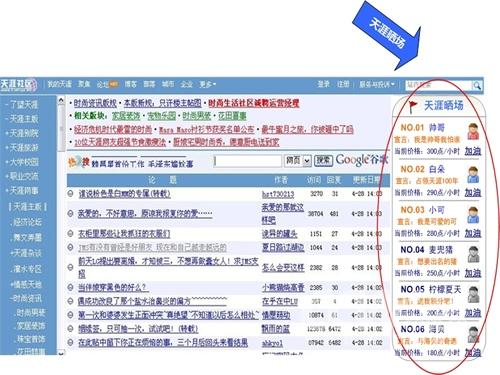Click the upper search input in top bar
Screen dimensions: 500x375
click(x=438, y=85)
